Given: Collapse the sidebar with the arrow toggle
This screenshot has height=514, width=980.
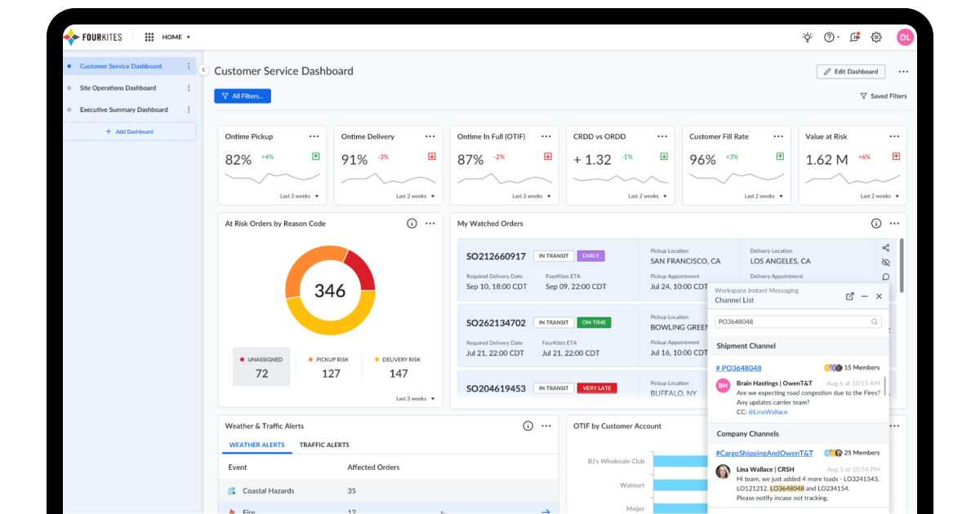Looking at the screenshot, I should [203, 70].
